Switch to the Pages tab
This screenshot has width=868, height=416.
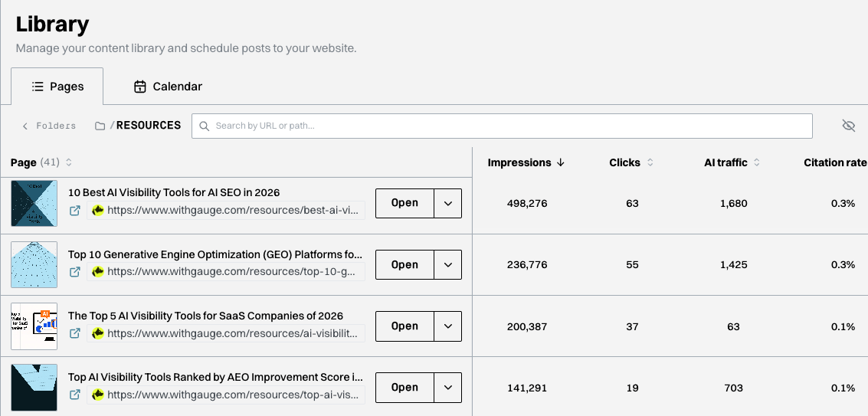pyautogui.click(x=57, y=87)
